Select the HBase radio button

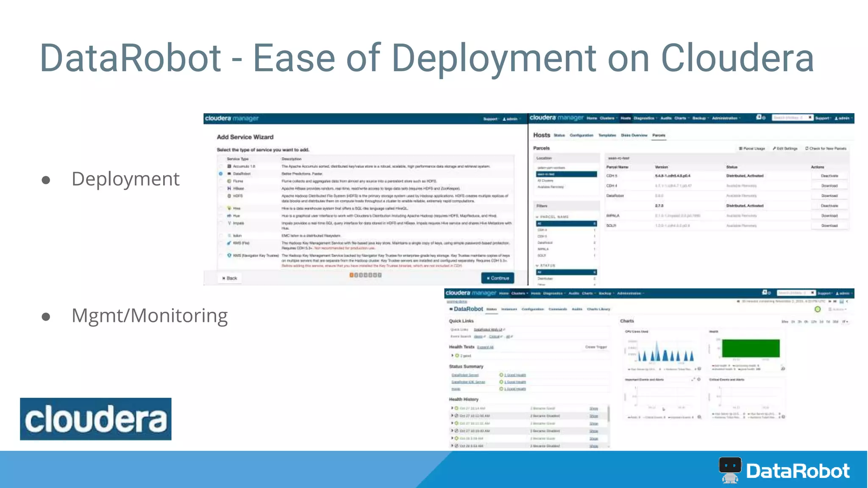click(221, 189)
